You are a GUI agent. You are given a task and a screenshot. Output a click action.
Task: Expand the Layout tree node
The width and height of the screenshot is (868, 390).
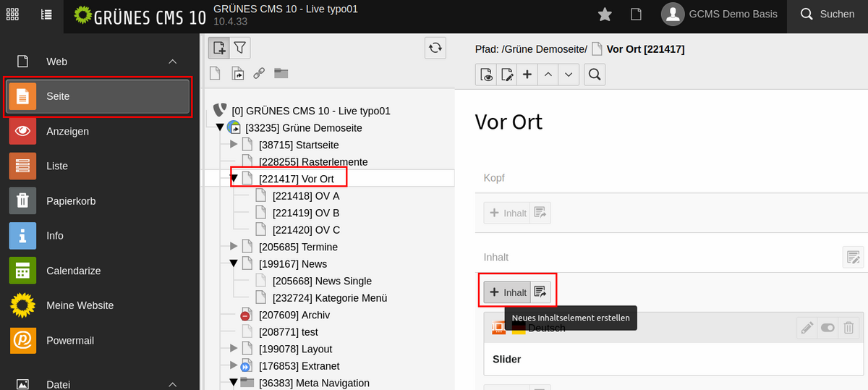click(x=234, y=349)
